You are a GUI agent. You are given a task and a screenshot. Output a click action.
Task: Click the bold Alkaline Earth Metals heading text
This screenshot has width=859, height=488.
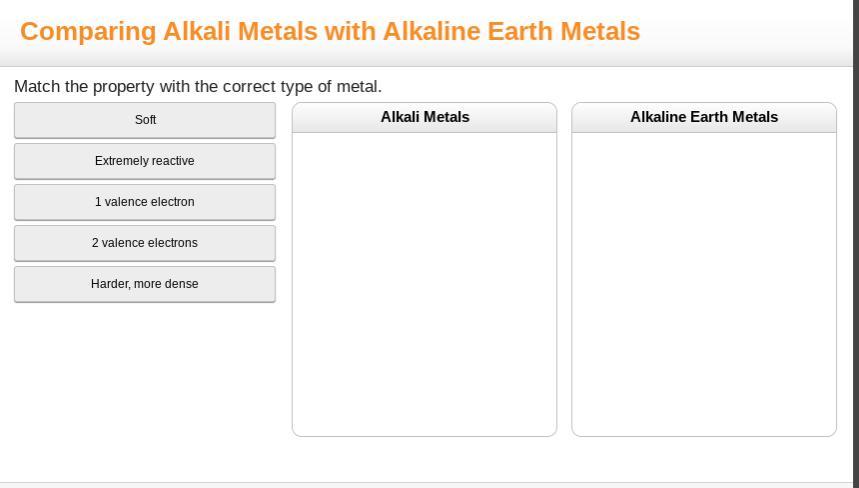(x=704, y=117)
